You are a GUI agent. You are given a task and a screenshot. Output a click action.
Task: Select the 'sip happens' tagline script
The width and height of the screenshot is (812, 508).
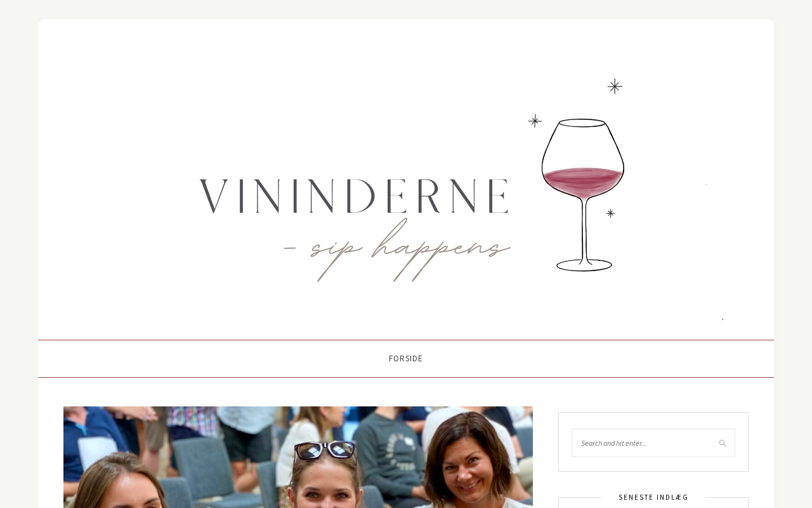(398, 250)
